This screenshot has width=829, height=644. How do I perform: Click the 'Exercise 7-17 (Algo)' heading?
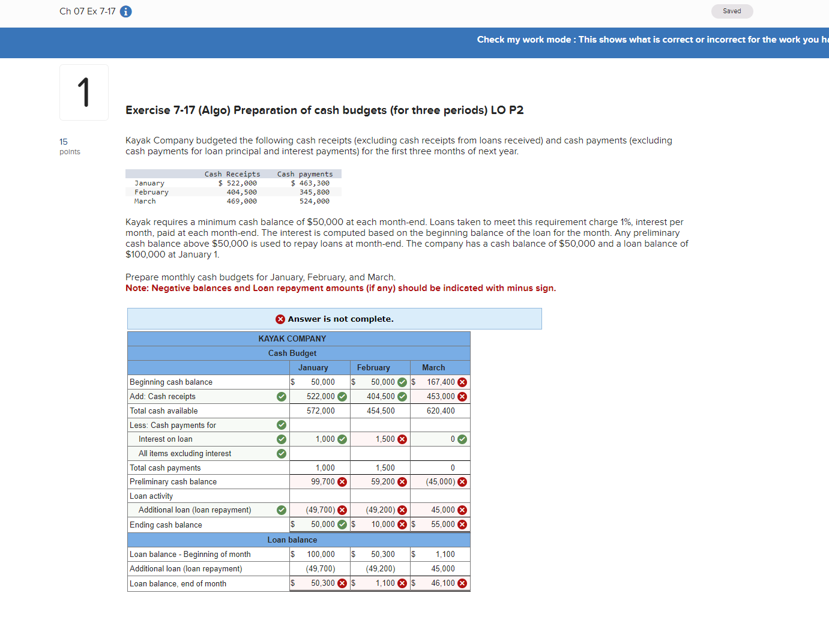coord(324,110)
